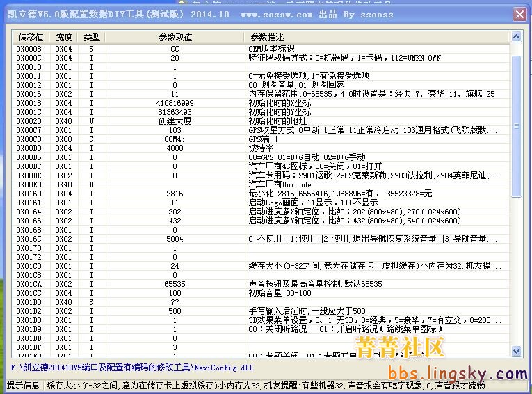
Task: Click the 参数取值 column header
Action: click(175, 36)
